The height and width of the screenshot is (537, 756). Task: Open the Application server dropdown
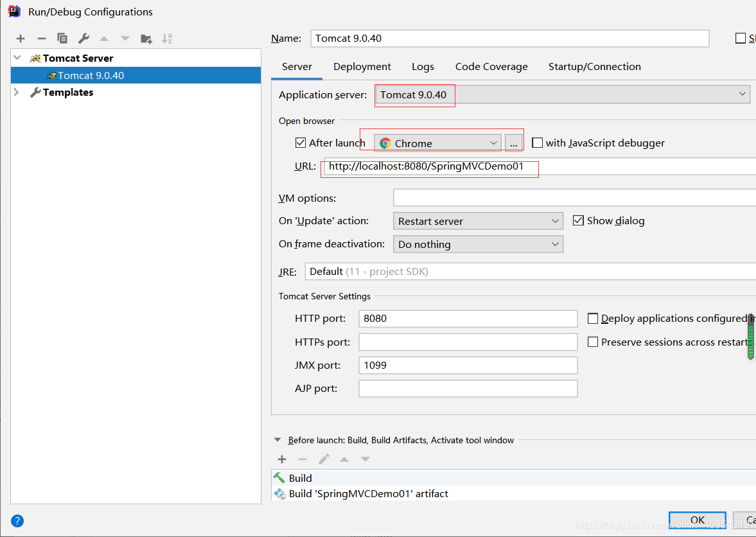(563, 94)
